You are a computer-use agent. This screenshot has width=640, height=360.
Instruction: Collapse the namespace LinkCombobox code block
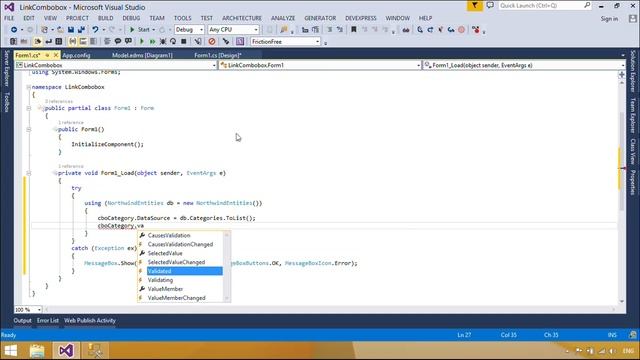click(29, 87)
